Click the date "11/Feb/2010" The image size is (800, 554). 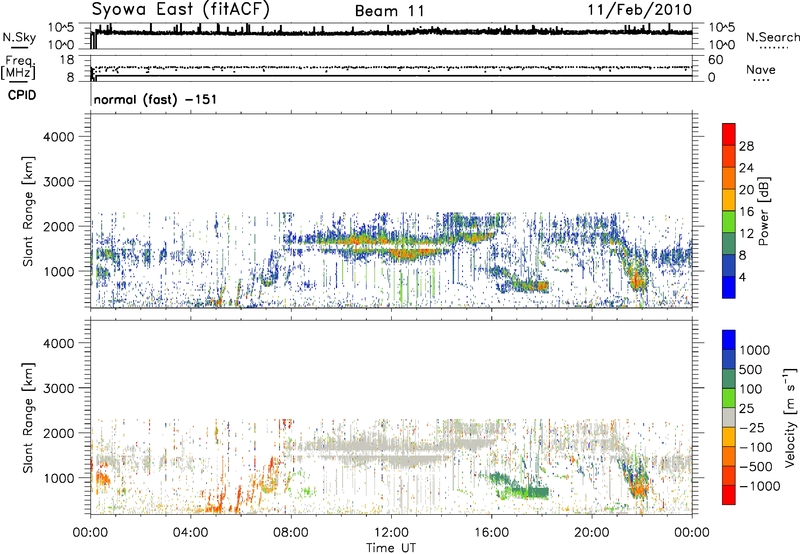click(x=640, y=10)
